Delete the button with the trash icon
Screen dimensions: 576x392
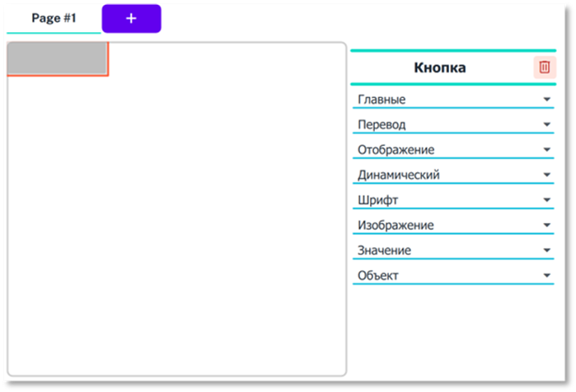tap(544, 68)
